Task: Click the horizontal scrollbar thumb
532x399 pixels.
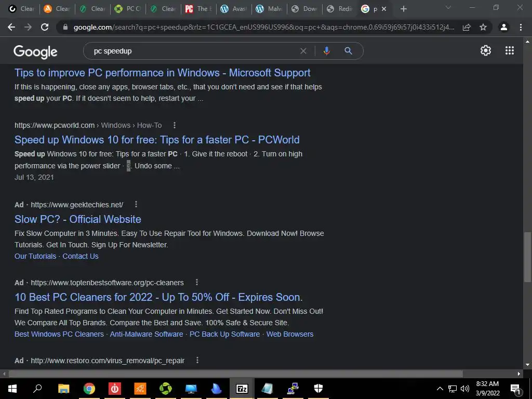Action: tap(235, 374)
